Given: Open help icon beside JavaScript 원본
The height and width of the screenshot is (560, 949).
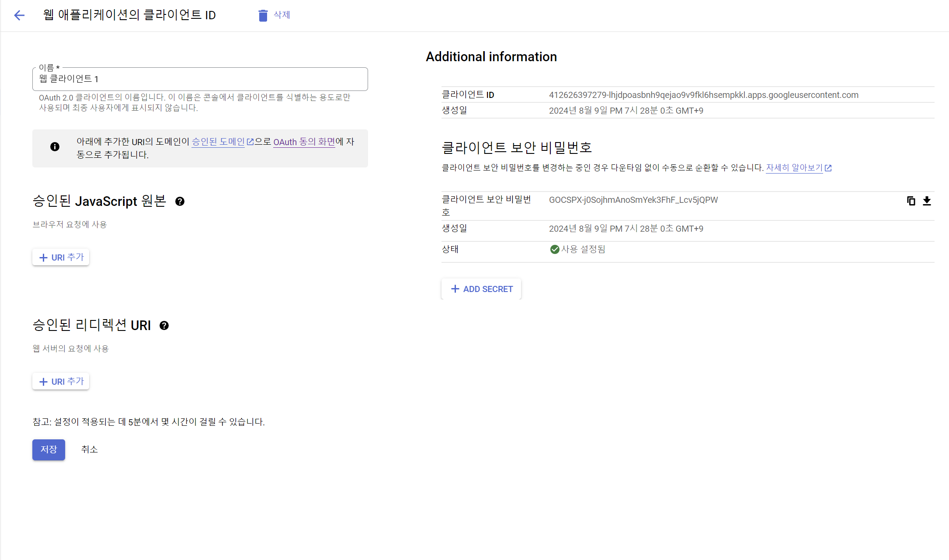Looking at the screenshot, I should (180, 202).
